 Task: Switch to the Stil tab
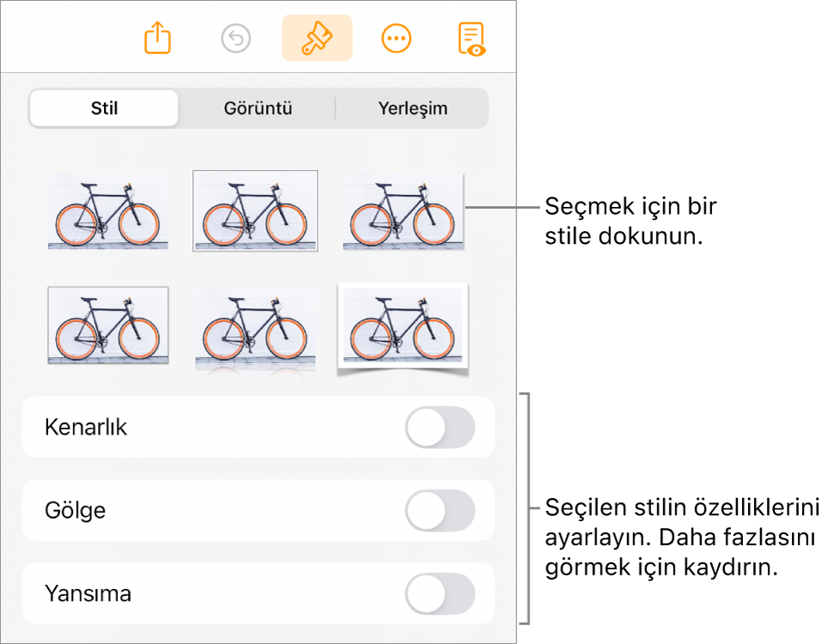[x=104, y=108]
